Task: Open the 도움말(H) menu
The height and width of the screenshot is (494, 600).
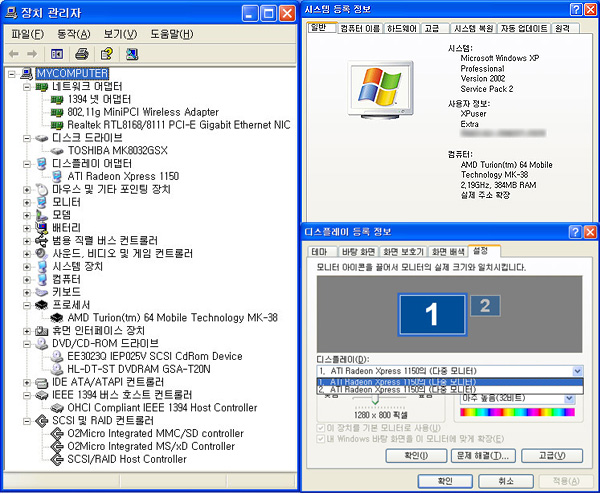Action: [x=171, y=34]
